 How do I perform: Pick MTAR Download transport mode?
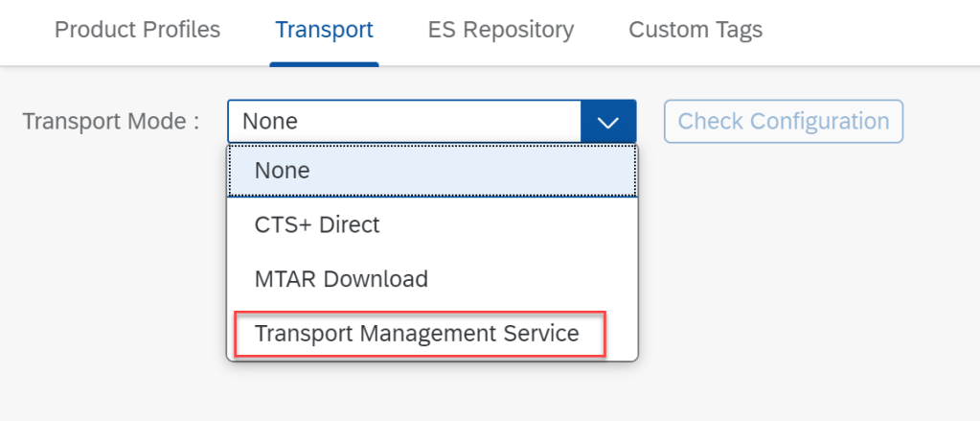coord(341,279)
